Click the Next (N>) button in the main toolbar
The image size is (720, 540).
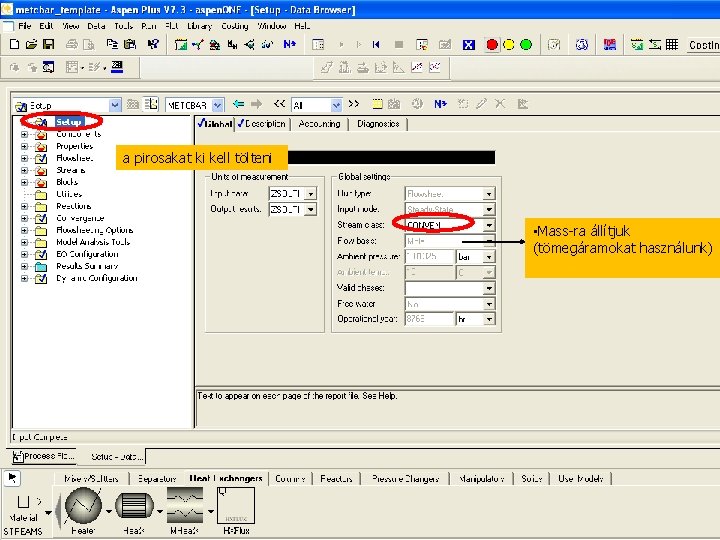[290, 44]
